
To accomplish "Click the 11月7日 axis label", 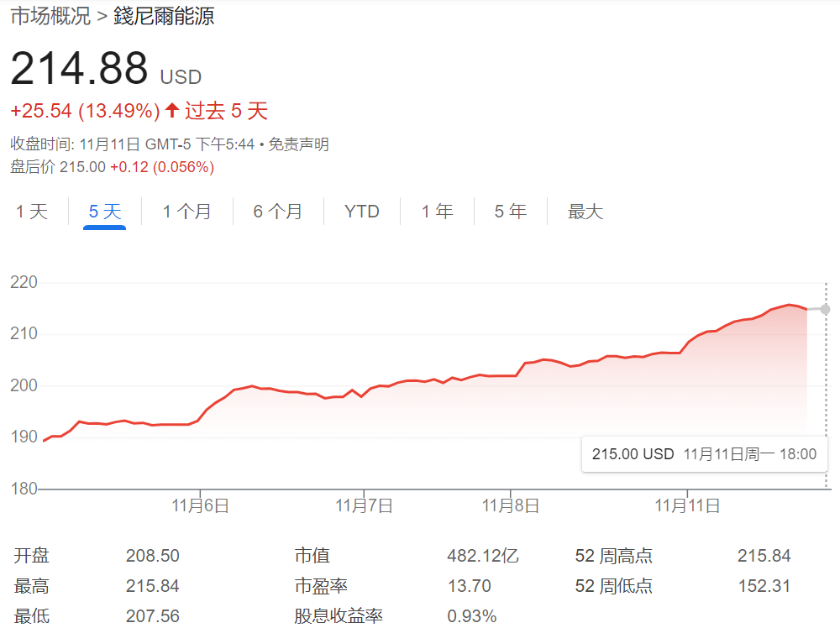I will pos(365,505).
